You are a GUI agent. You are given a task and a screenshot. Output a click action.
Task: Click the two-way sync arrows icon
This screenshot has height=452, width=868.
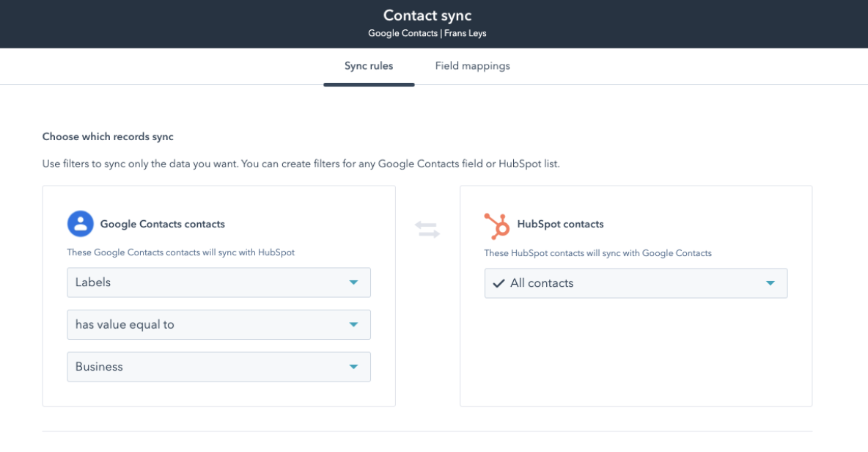427,230
